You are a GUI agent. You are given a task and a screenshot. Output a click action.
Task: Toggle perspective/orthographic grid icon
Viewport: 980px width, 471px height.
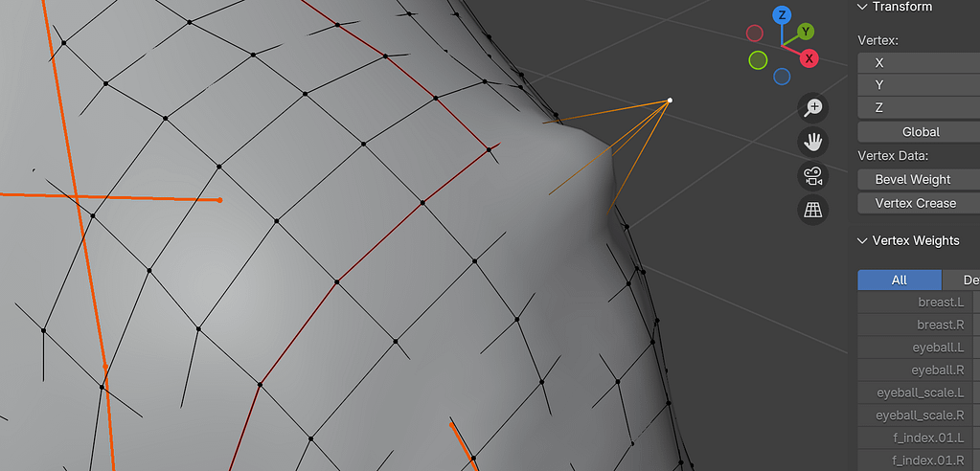pyautogui.click(x=813, y=209)
